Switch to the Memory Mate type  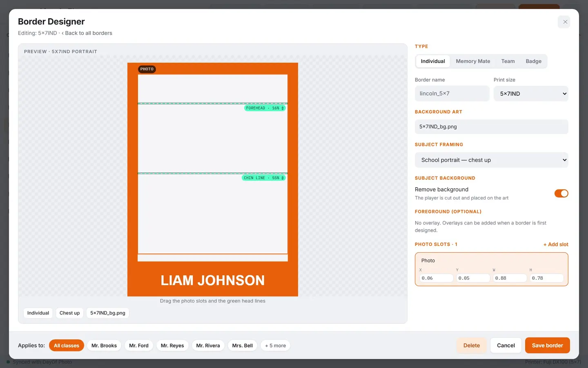pos(473,61)
